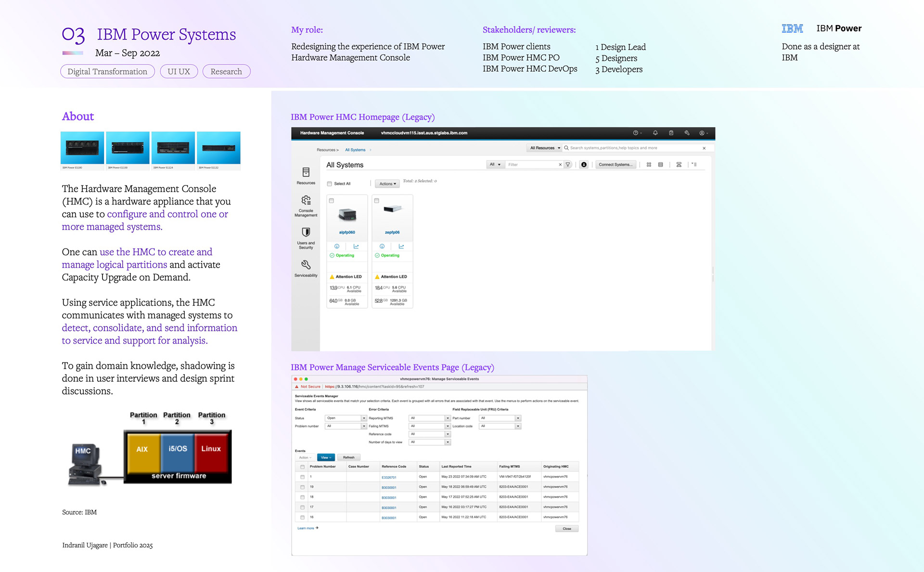
Task: Click the Not Secure warning in the address bar
Action: pos(308,387)
